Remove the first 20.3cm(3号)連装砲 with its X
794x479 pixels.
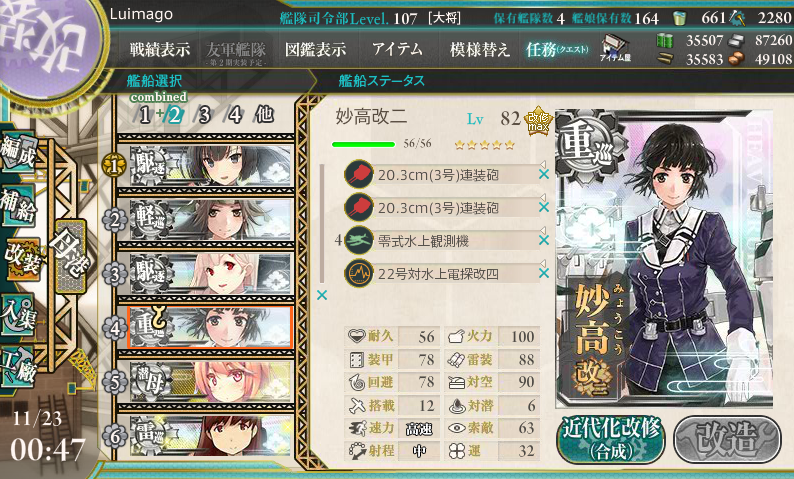point(544,175)
